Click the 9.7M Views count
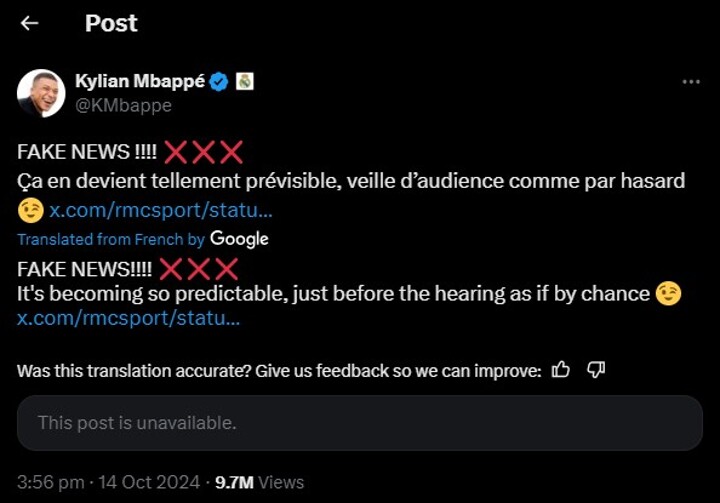This screenshot has height=503, width=720. [x=259, y=481]
